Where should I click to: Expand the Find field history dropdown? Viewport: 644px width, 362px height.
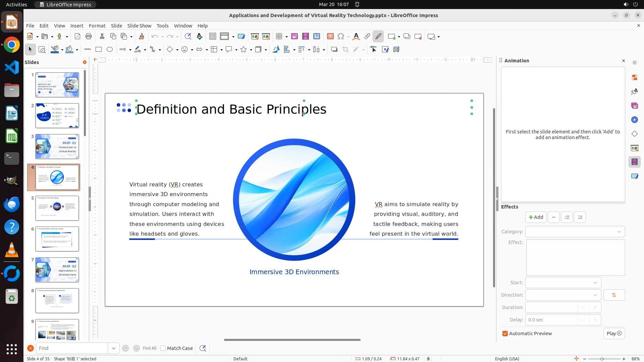(x=114, y=348)
